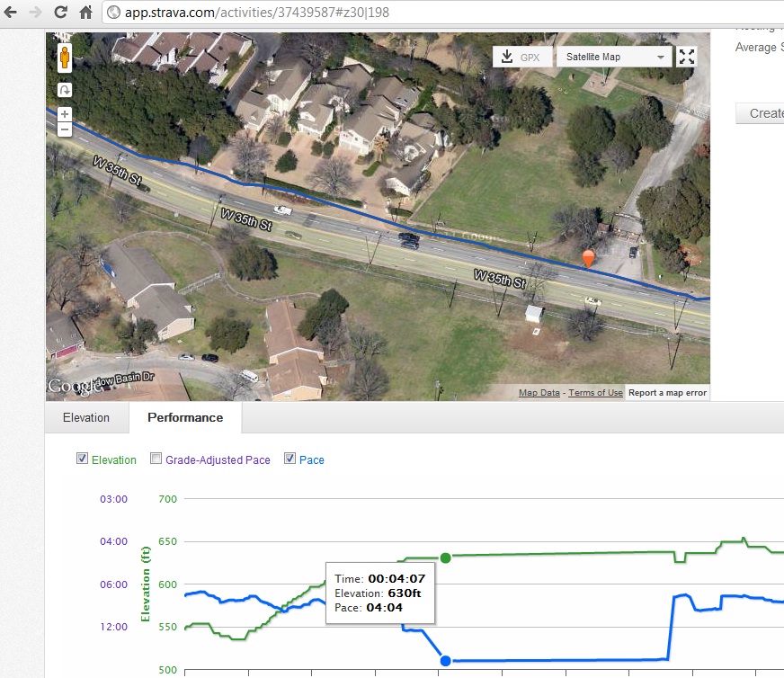Click the orange location marker on the map
The height and width of the screenshot is (678, 784).
pos(589,258)
